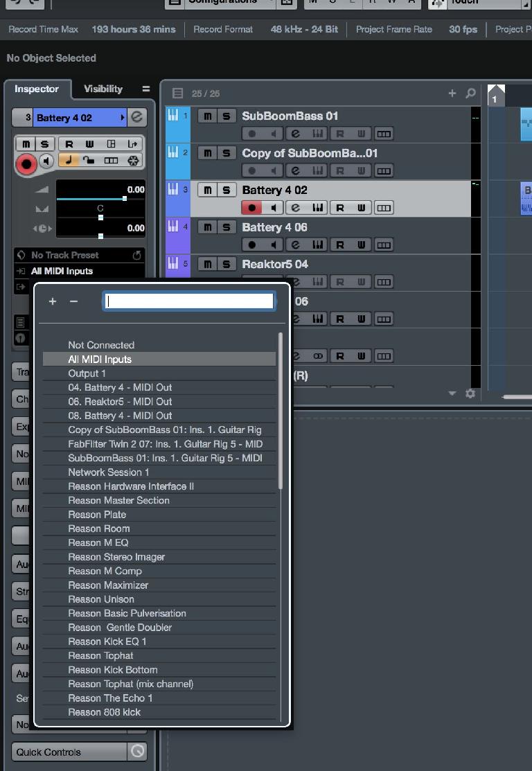Open the track list settings gear

click(x=470, y=393)
